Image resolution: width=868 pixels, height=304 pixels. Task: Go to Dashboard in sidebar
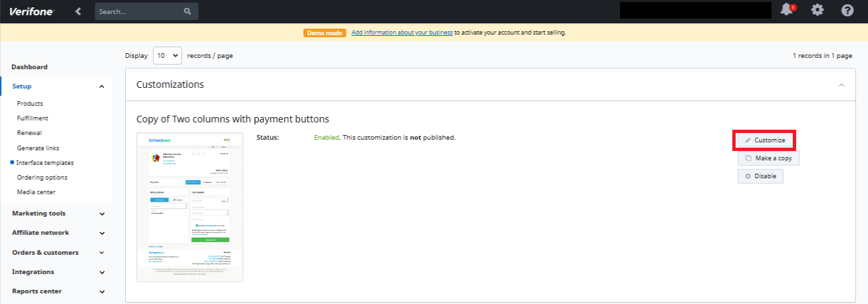pyautogui.click(x=30, y=67)
